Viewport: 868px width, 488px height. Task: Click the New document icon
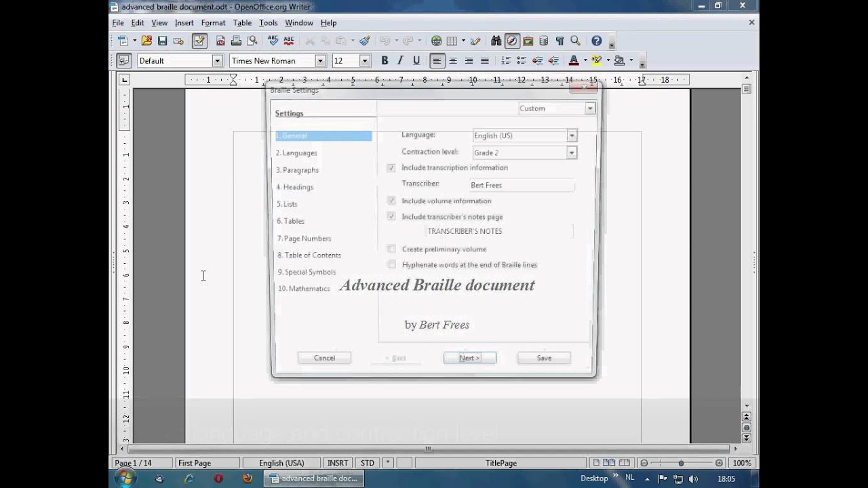123,41
